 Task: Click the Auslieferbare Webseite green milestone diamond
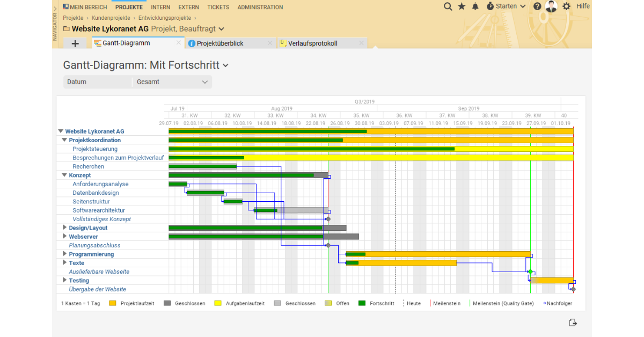[x=530, y=272]
